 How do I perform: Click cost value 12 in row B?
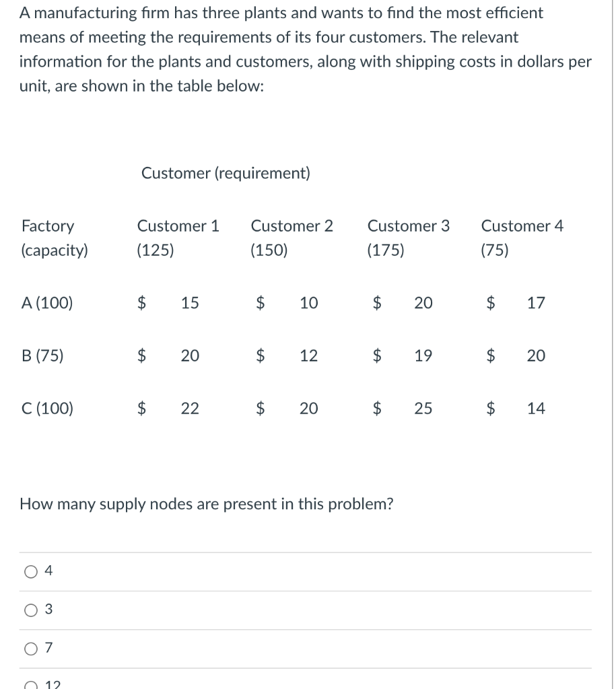pos(308,355)
